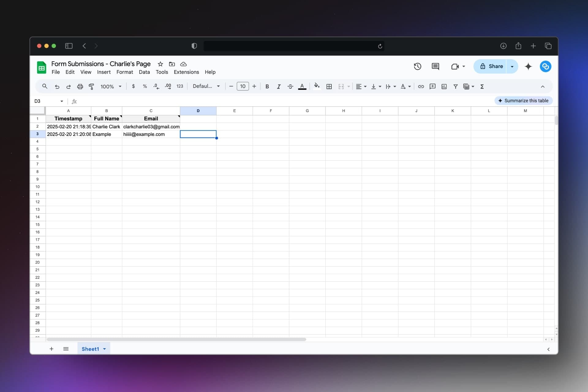Redo the last action
588x392 pixels.
coord(69,87)
